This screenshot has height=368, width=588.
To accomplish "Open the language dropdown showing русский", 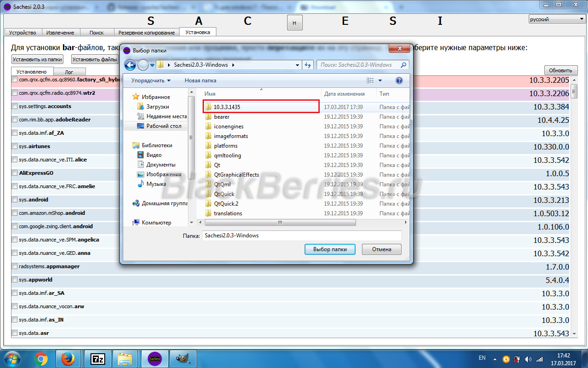I will pyautogui.click(x=556, y=19).
